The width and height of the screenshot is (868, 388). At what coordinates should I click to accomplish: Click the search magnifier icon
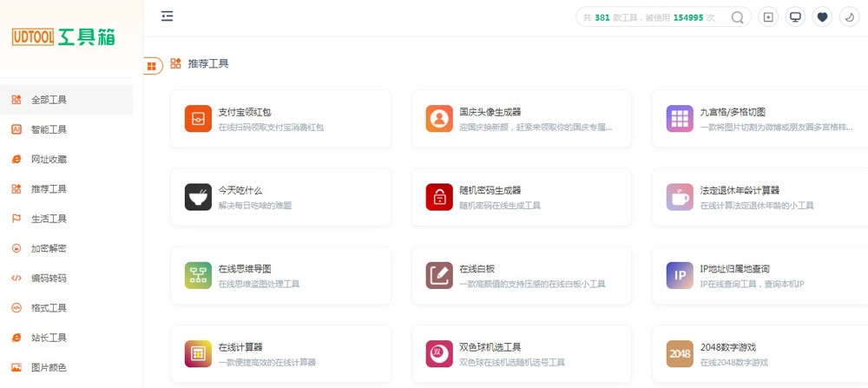click(737, 17)
